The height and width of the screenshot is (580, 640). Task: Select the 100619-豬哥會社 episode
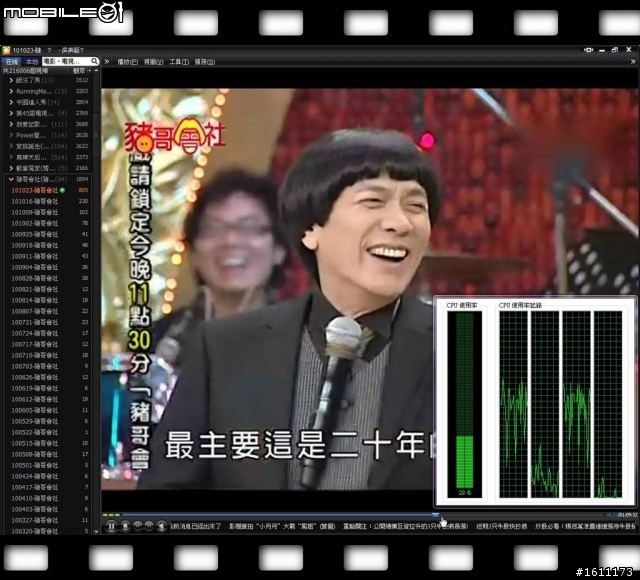(x=35, y=389)
